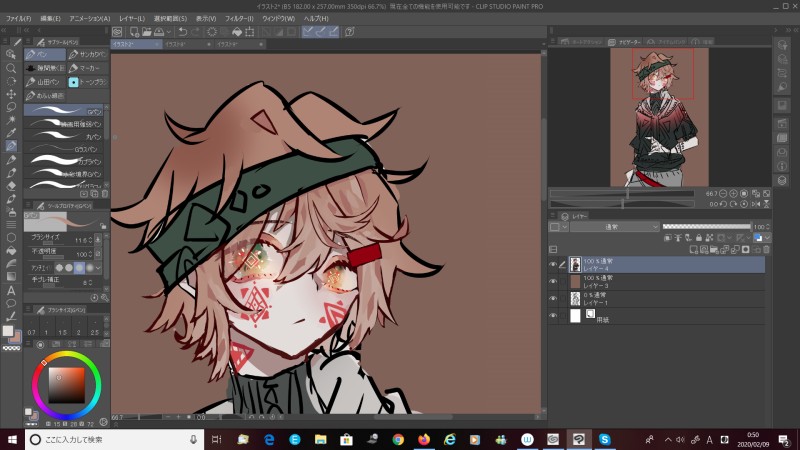Click navigator flip horizontal icon
This screenshot has height=450, width=800.
tap(756, 204)
